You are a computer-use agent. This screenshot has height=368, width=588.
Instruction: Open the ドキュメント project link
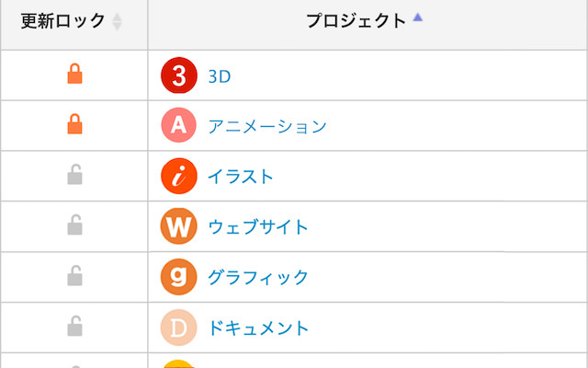tap(258, 328)
